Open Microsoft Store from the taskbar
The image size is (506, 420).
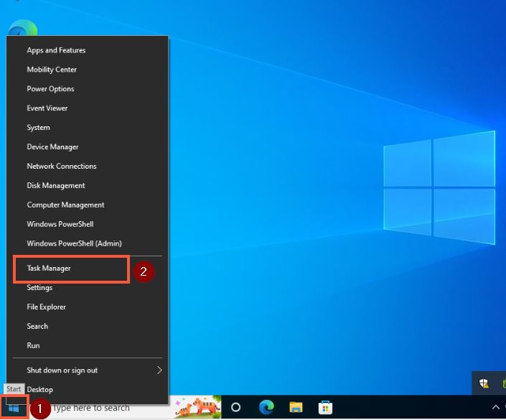point(325,407)
